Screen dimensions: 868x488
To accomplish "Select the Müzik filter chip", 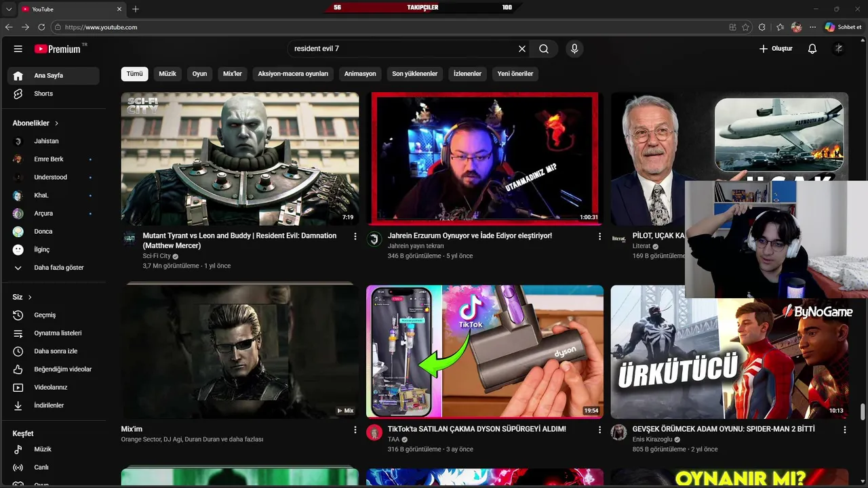I will pyautogui.click(x=167, y=74).
